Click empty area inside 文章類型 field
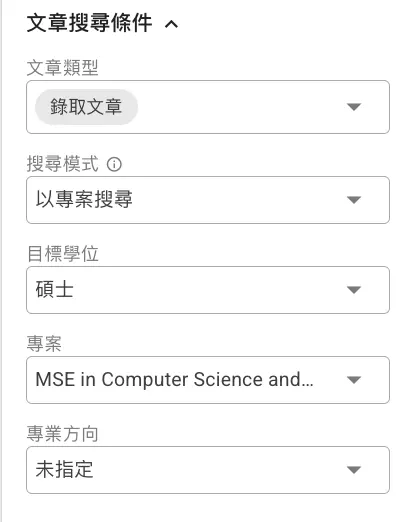 (240, 107)
